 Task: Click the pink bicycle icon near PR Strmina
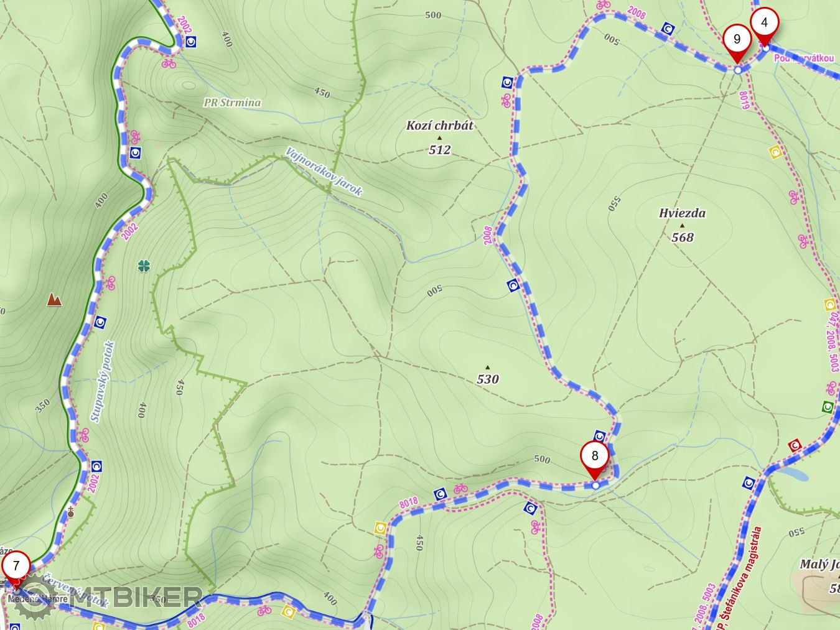(169, 63)
